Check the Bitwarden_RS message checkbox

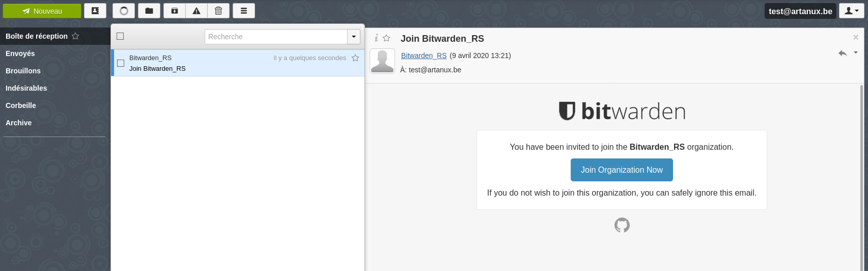pos(121,63)
